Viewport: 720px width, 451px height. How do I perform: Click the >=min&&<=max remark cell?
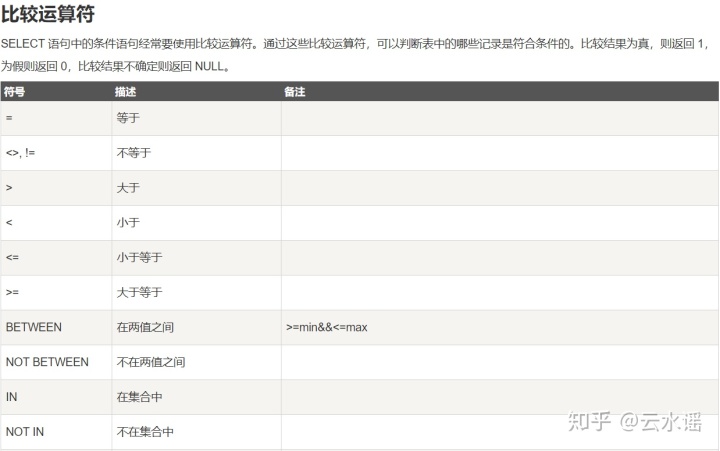coord(500,327)
